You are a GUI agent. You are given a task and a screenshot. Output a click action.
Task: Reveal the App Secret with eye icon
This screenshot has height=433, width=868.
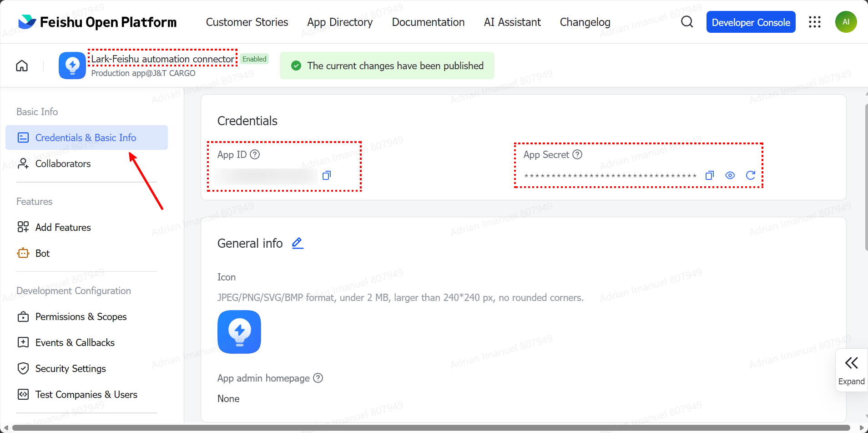coord(730,175)
